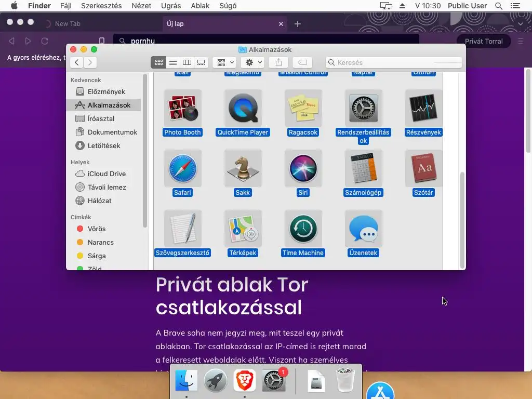This screenshot has width=532, height=399.
Task: Switch Finder to icon view
Action: [158, 62]
